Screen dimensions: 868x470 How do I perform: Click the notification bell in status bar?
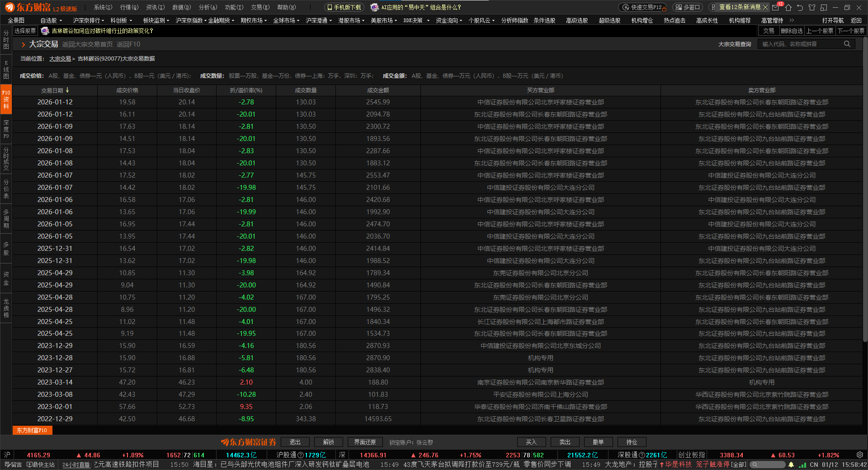[791, 465]
